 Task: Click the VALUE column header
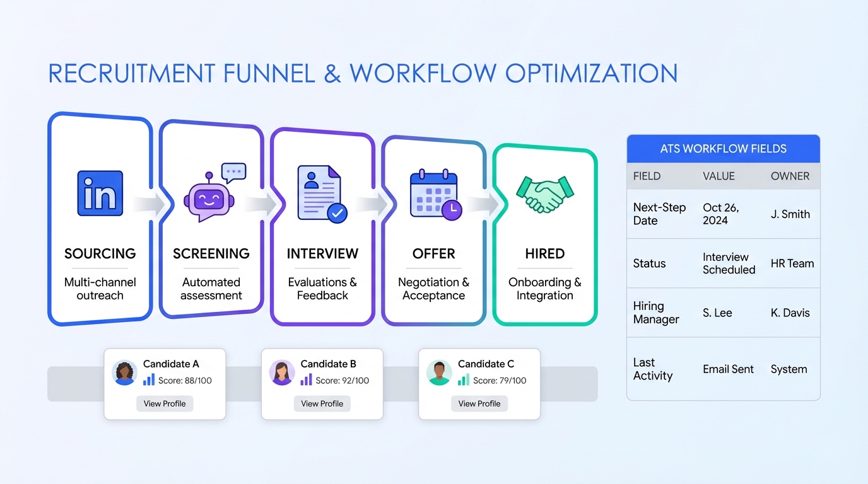(x=719, y=176)
